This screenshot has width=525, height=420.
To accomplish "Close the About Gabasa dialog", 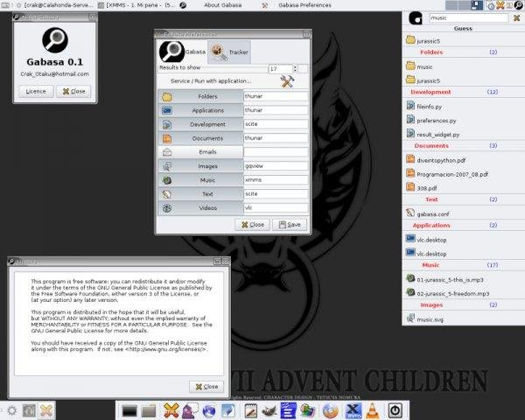I will point(73,91).
